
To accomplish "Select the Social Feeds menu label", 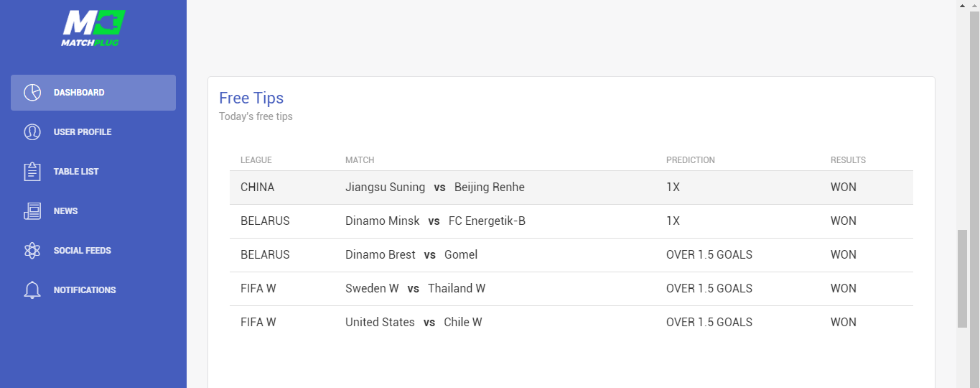I will [83, 251].
